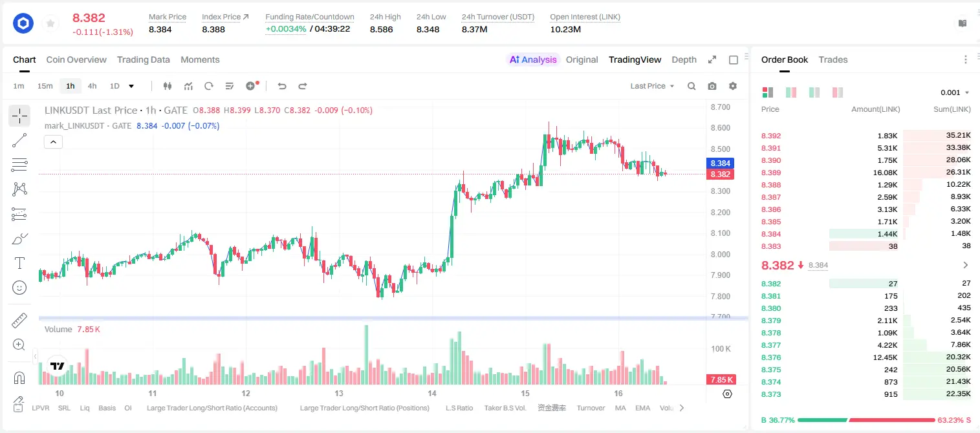The height and width of the screenshot is (433, 980).
Task: Open the time interval dropdown arrow
Action: tap(131, 86)
